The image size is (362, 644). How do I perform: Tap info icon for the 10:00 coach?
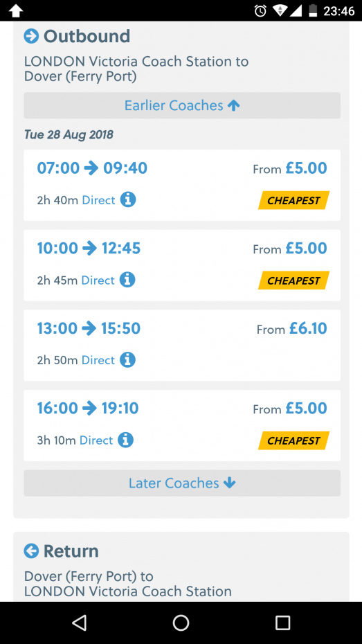click(127, 280)
